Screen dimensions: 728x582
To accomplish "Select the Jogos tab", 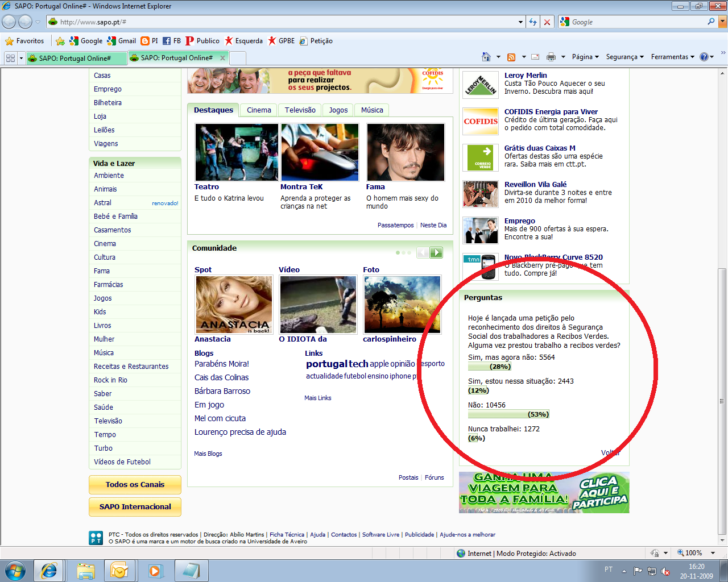I will (x=338, y=110).
